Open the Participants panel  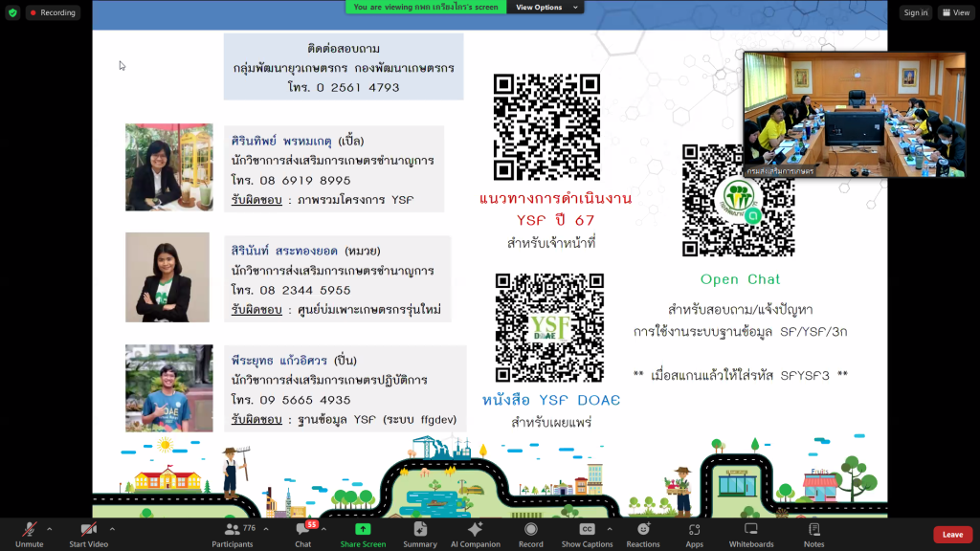coord(233,535)
